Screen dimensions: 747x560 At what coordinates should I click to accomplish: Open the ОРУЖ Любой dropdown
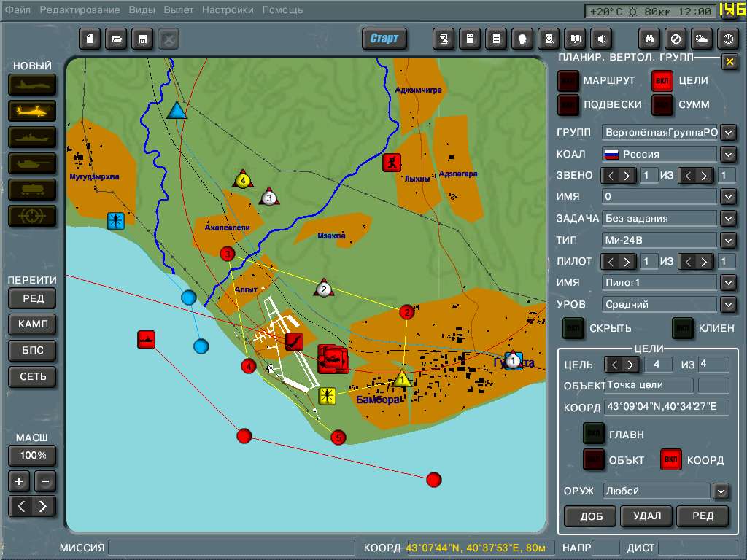pyautogui.click(x=721, y=491)
